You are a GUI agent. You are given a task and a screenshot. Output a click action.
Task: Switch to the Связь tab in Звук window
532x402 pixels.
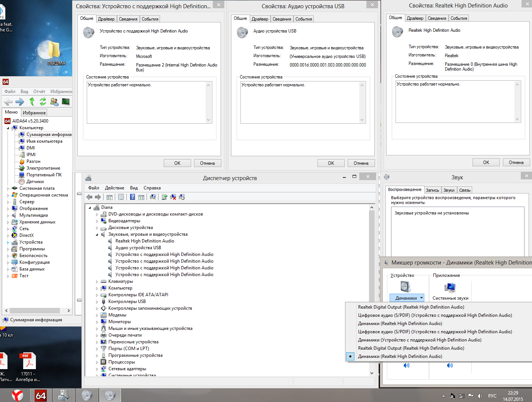tap(465, 190)
